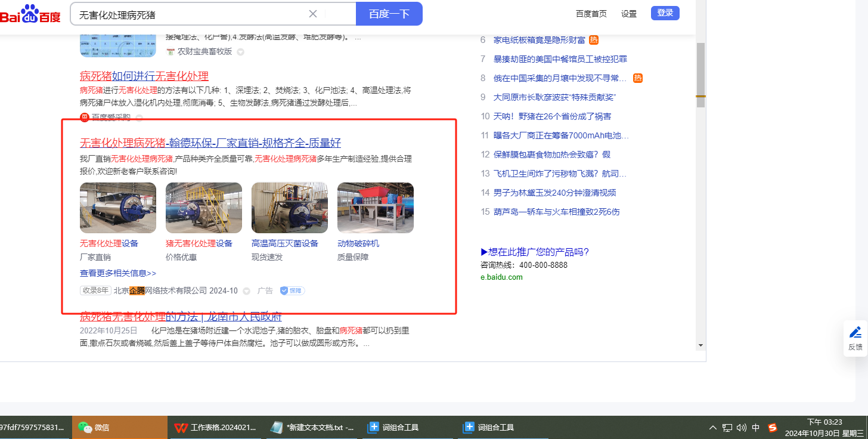The height and width of the screenshot is (439, 868).
Task: Expand dropdown arrow beside the advertiser date 2024-10
Action: pos(246,291)
